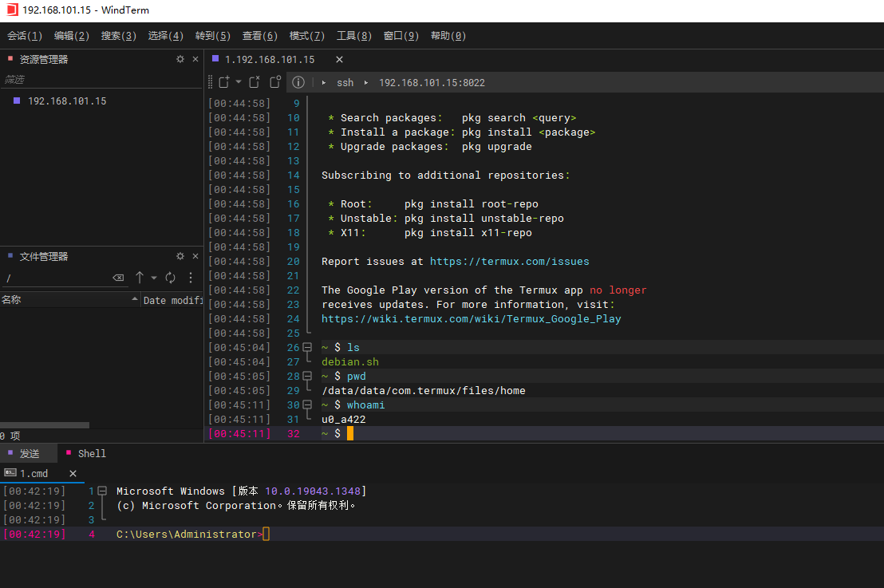Click the file manager horizontal scrollbar
This screenshot has width=884, height=588.
point(45,425)
